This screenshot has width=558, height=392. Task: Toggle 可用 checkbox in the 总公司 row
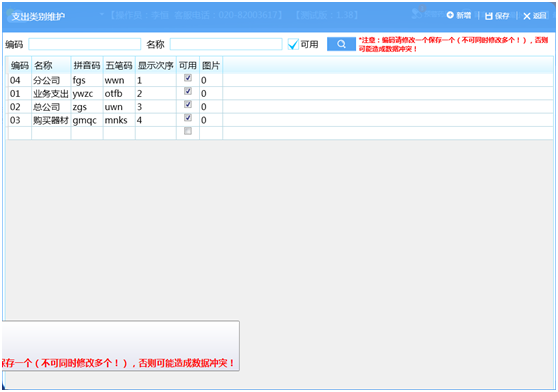point(188,104)
